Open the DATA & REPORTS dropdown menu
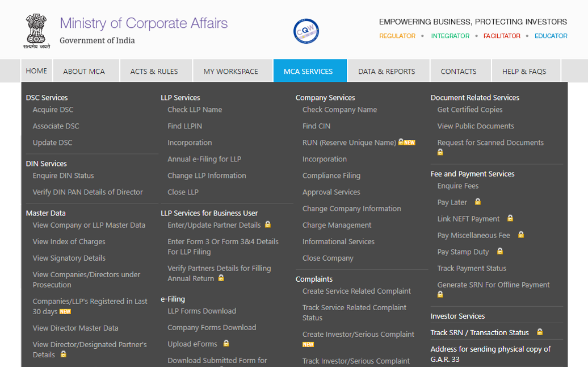588x367 pixels. [x=388, y=70]
